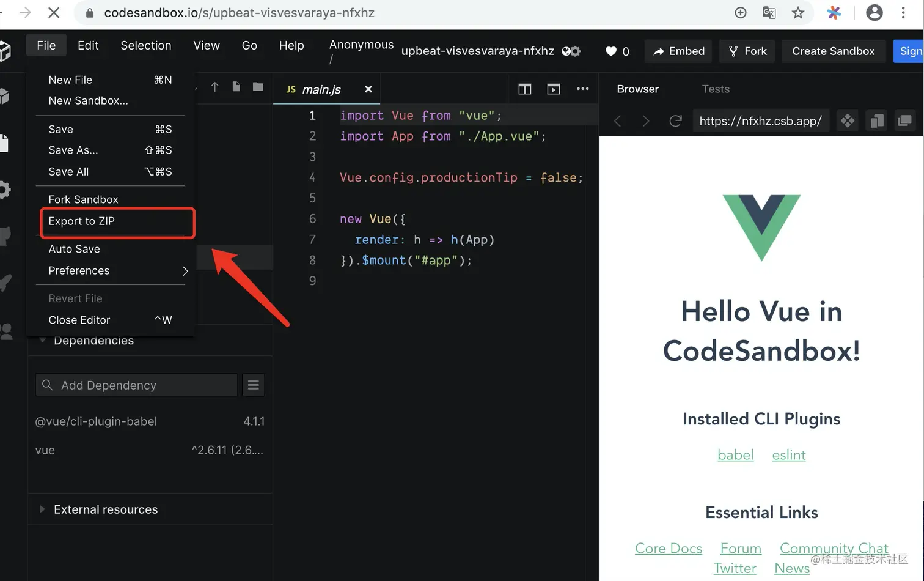Toggle Auto Save in File menu
Viewport: 924px width, 581px height.
[111, 249]
